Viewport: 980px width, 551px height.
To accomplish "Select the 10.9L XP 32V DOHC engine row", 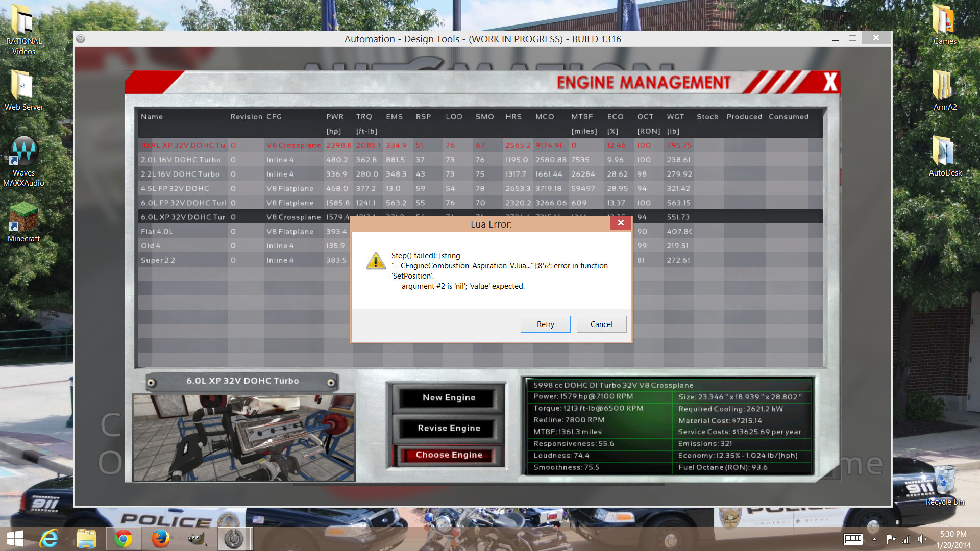I will click(183, 145).
